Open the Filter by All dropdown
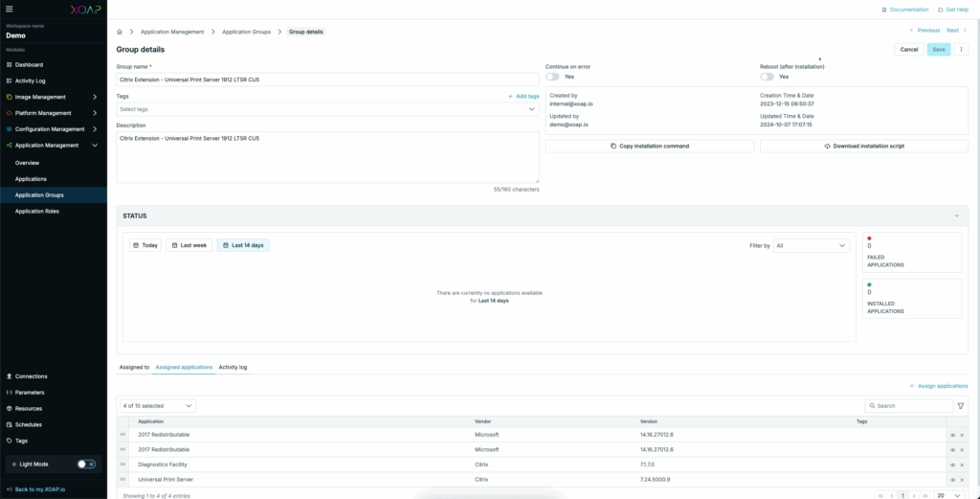The width and height of the screenshot is (980, 499). [x=812, y=246]
